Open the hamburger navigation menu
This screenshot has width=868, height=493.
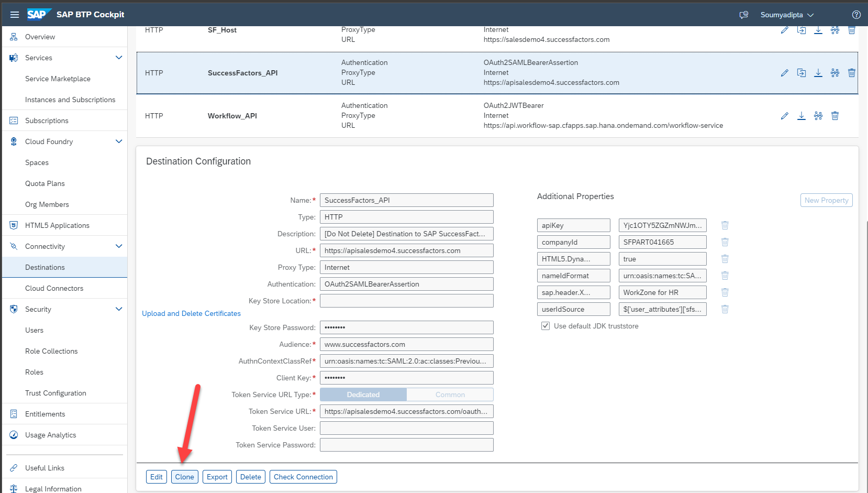coord(15,15)
